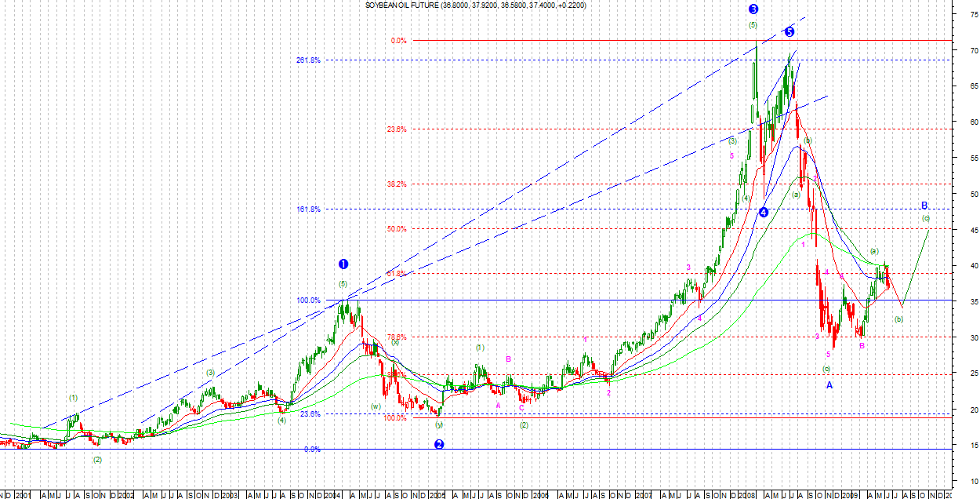Image resolution: width=980 pixels, height=499 pixels.
Task: Click the SOYBEAN OIL FUTURE chart title
Action: click(x=474, y=5)
